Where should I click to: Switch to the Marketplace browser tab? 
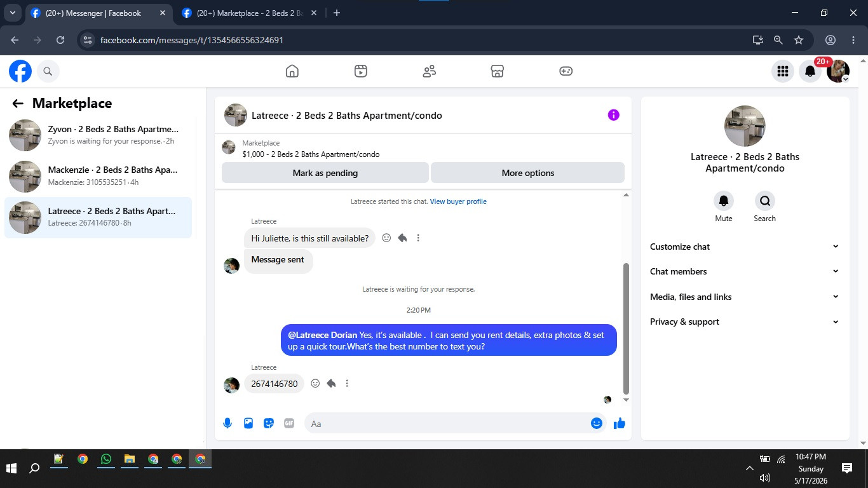point(249,13)
